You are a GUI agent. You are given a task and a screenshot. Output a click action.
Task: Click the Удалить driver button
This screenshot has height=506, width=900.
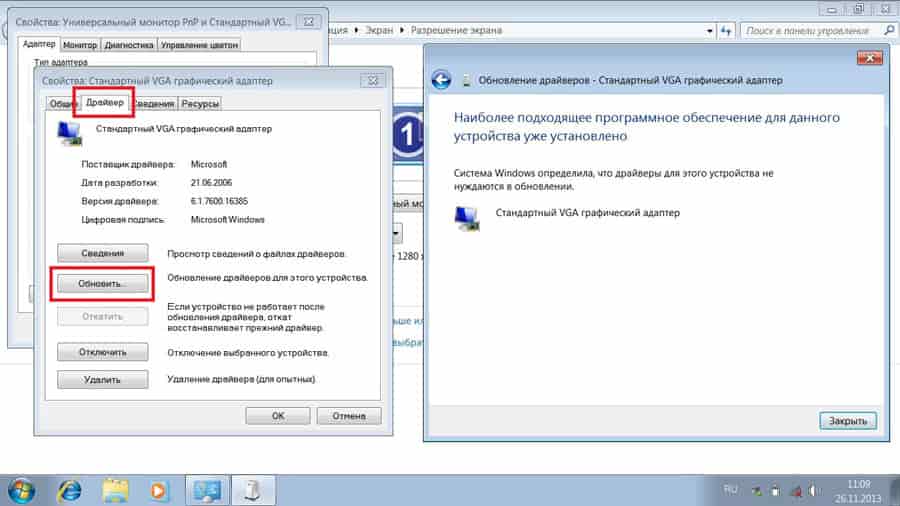103,380
